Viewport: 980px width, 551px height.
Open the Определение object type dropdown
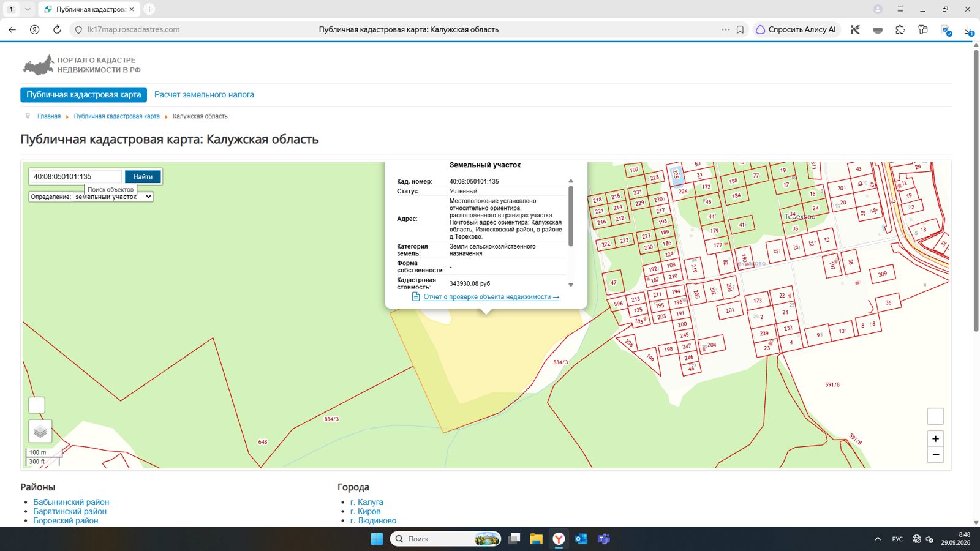[113, 197]
